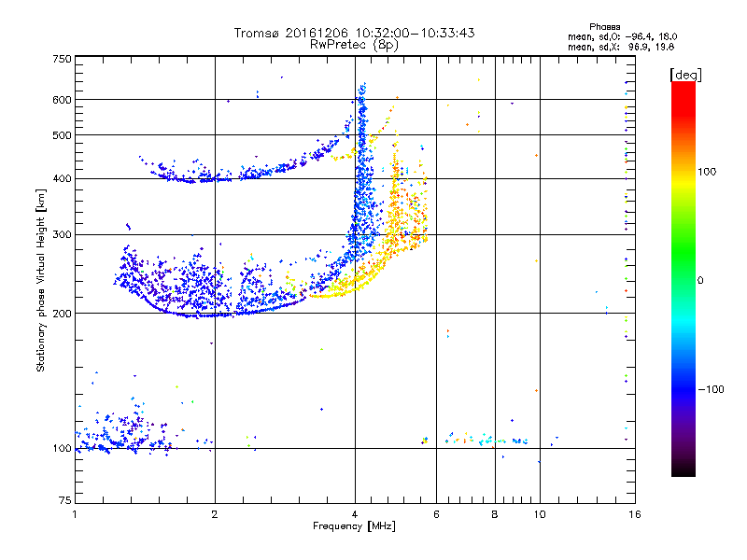This screenshot has height=560, width=747.
Task: Click the green colorbar region at 0
Action: (x=684, y=280)
